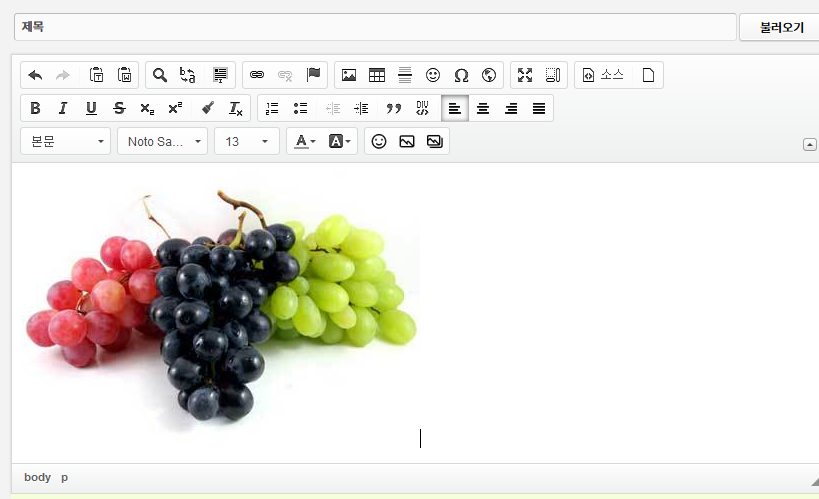The height and width of the screenshot is (499, 819).
Task: Click the 불러오기 button
Action: [781, 27]
